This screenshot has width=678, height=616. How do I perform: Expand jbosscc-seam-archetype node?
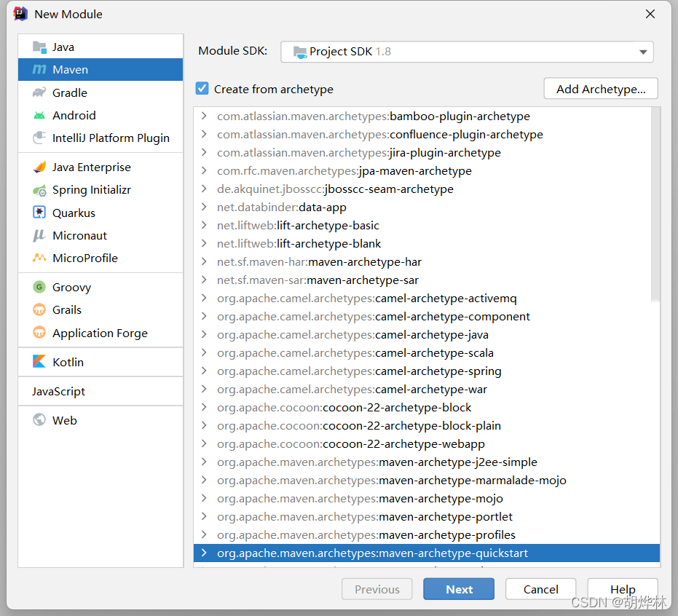pos(204,189)
